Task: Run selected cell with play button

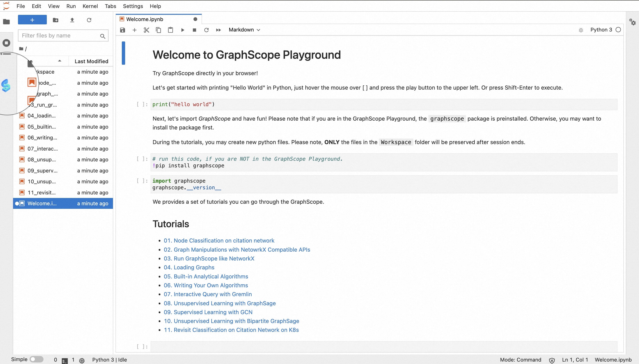Action: 183,30
